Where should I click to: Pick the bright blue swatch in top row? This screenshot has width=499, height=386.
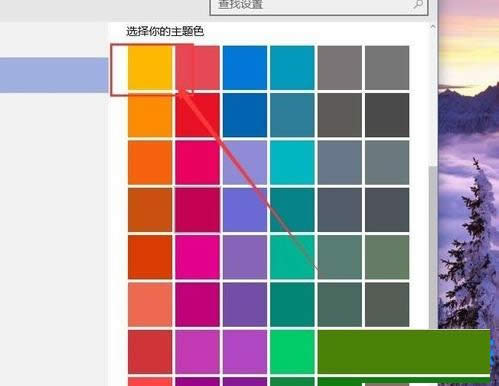[245, 68]
